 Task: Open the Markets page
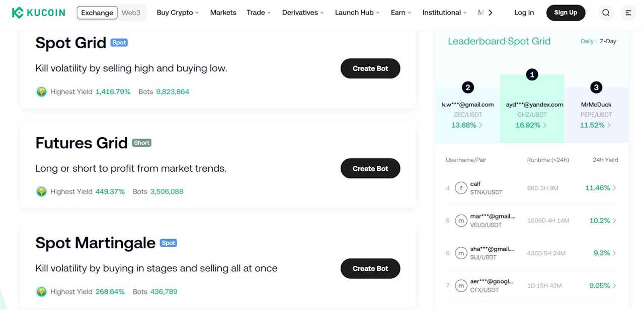(x=223, y=13)
